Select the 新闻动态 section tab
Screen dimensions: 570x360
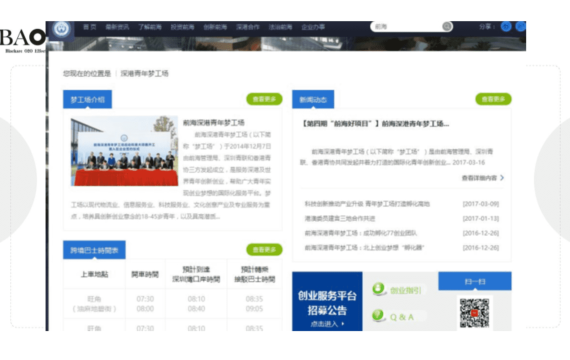(x=313, y=99)
